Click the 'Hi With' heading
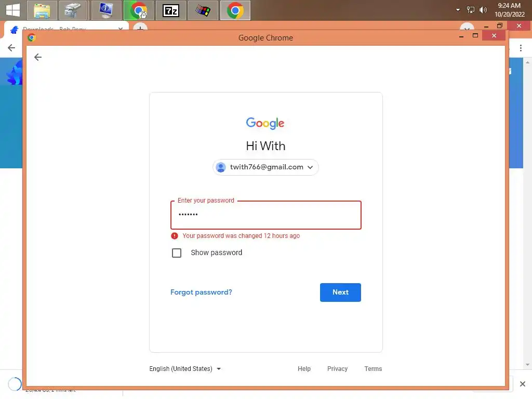 coord(265,146)
